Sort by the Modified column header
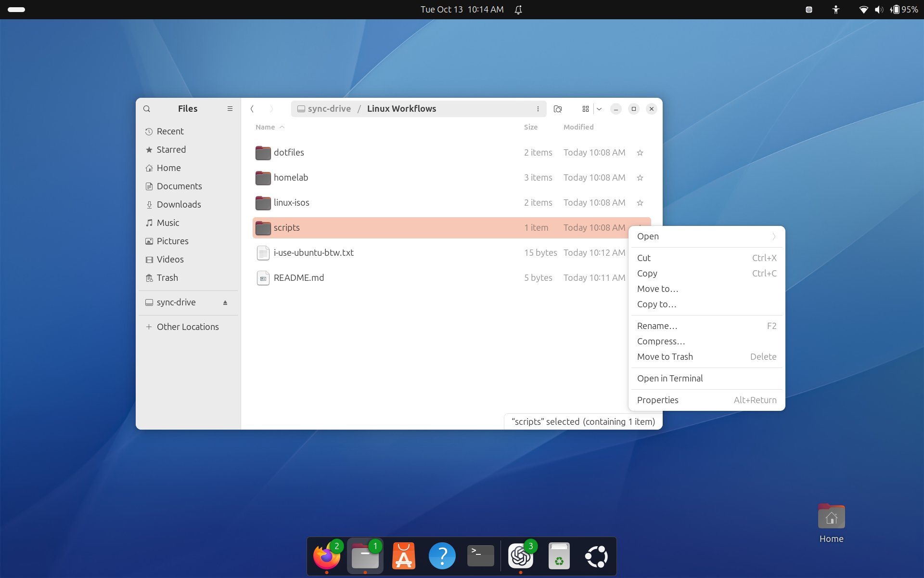The width and height of the screenshot is (924, 578). pos(578,127)
